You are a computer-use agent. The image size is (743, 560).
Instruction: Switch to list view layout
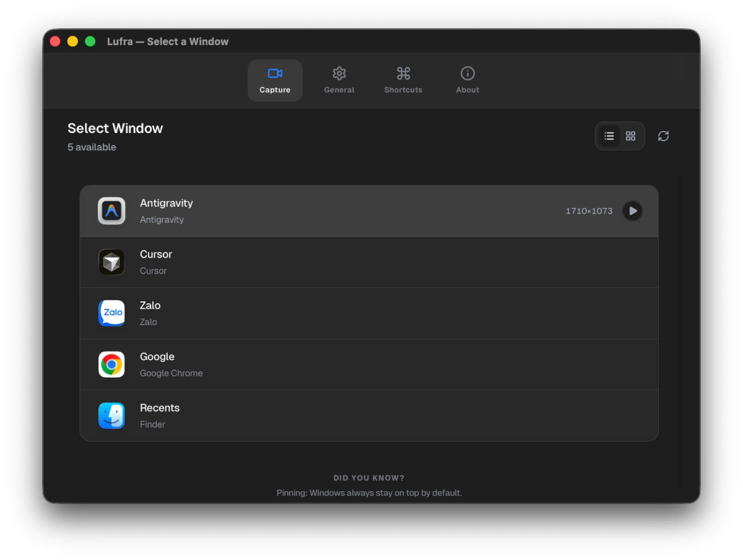click(609, 136)
